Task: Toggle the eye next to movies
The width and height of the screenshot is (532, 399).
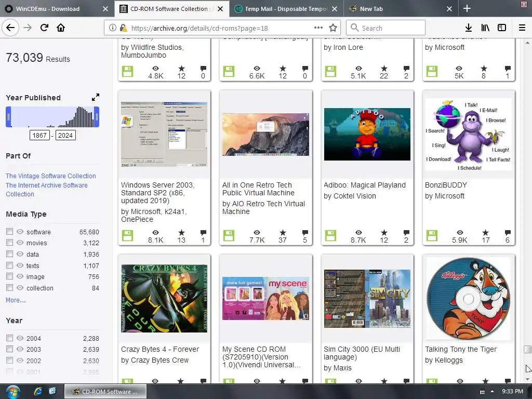Action: [20, 243]
